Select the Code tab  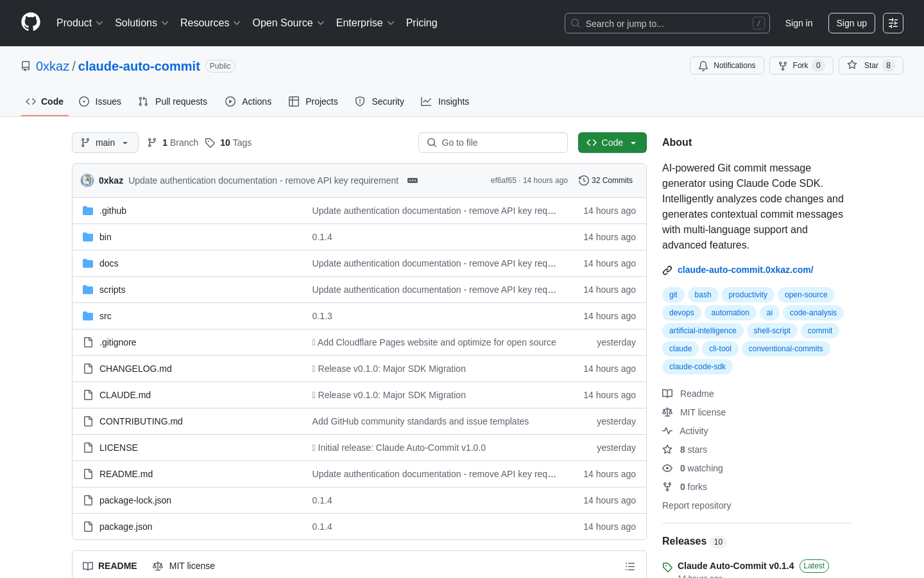(x=45, y=101)
